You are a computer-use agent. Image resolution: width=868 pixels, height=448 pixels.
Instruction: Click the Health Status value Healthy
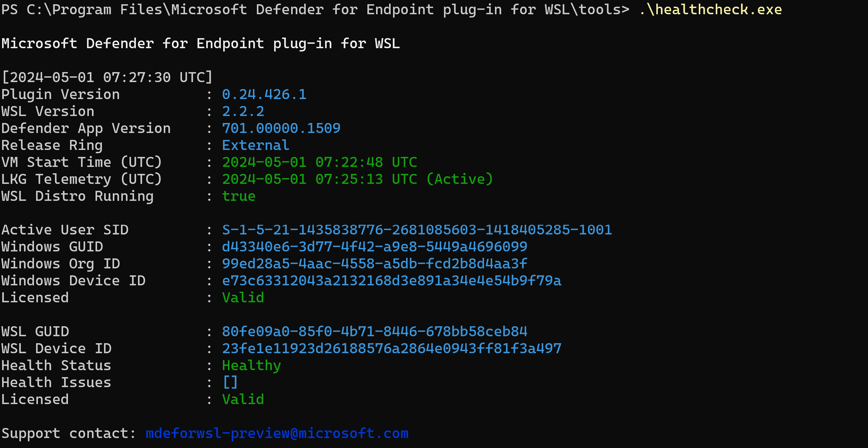[x=251, y=366]
